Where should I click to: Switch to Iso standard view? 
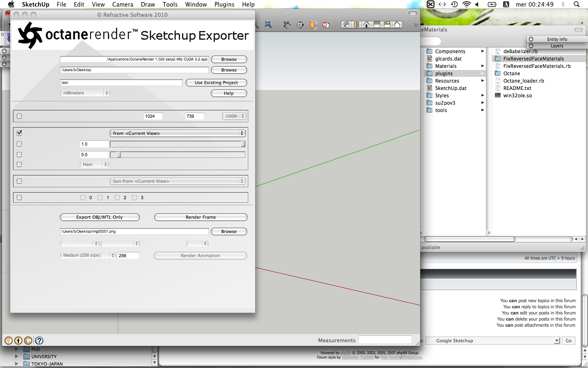346,25
